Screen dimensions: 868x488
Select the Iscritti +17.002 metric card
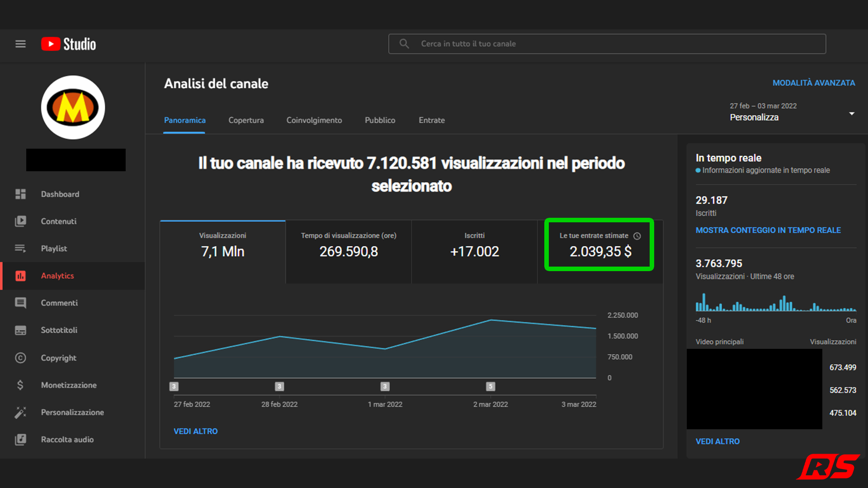pyautogui.click(x=475, y=252)
